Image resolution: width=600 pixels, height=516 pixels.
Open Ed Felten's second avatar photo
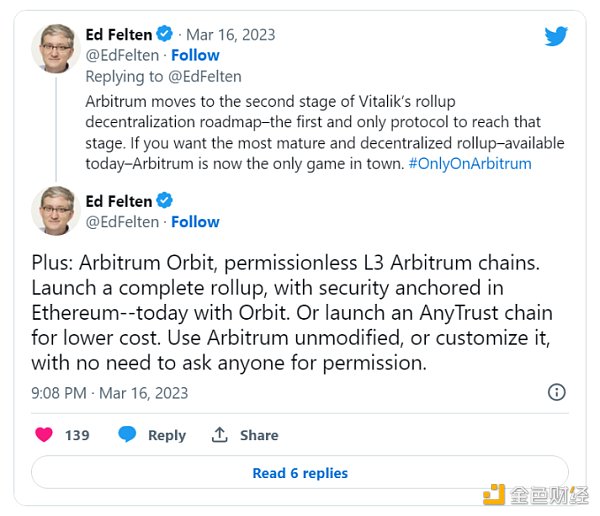(57, 211)
